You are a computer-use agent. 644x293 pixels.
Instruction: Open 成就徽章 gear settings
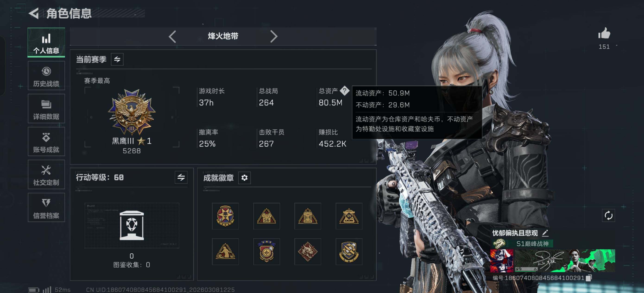244,178
